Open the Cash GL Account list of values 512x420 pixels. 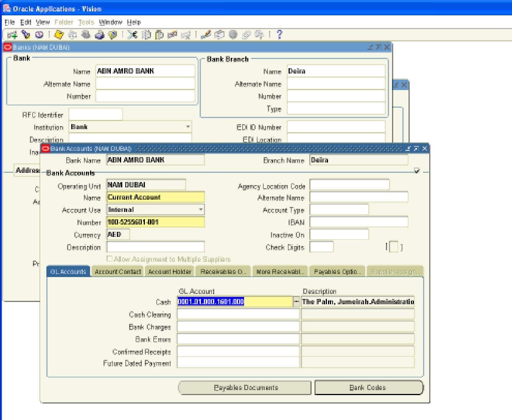(296, 302)
